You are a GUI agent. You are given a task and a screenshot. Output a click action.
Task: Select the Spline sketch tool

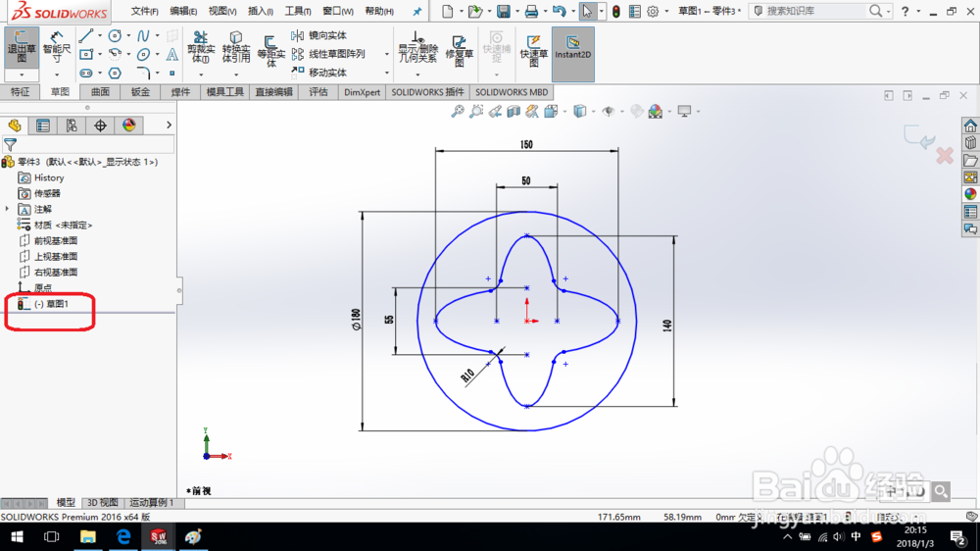[x=143, y=35]
